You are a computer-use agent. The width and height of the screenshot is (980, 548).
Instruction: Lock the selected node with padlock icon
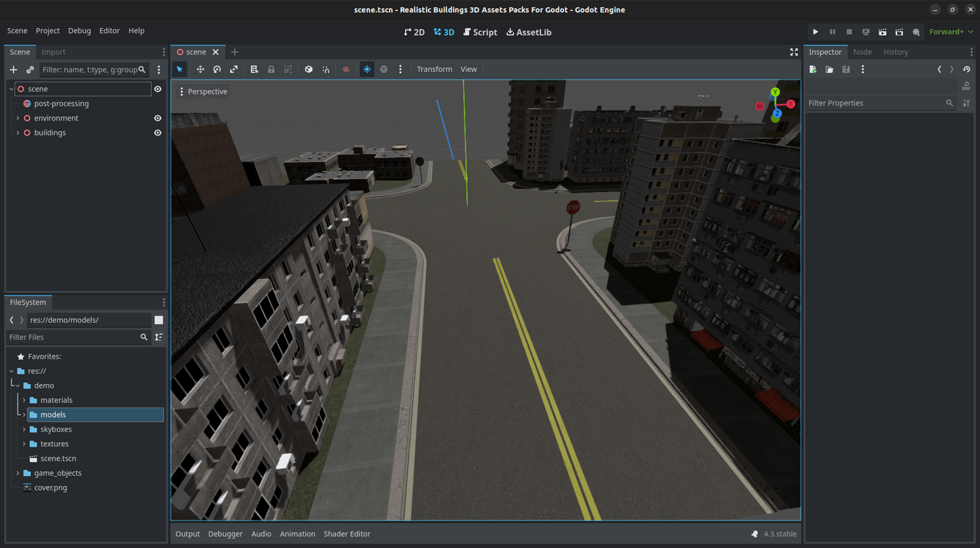(x=271, y=69)
